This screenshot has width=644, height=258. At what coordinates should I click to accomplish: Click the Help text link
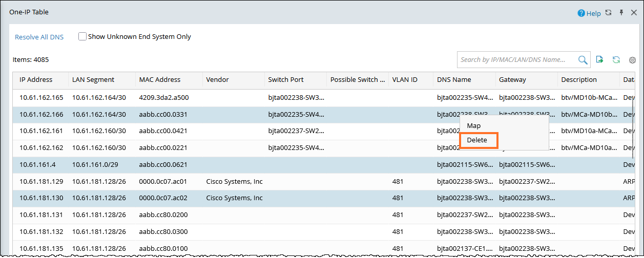coord(594,13)
